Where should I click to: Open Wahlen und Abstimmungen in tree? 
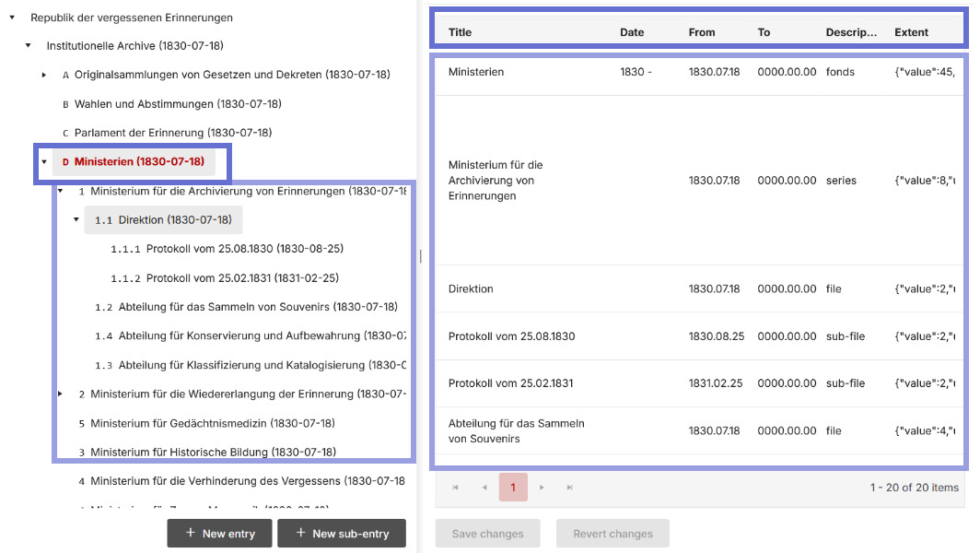point(178,104)
